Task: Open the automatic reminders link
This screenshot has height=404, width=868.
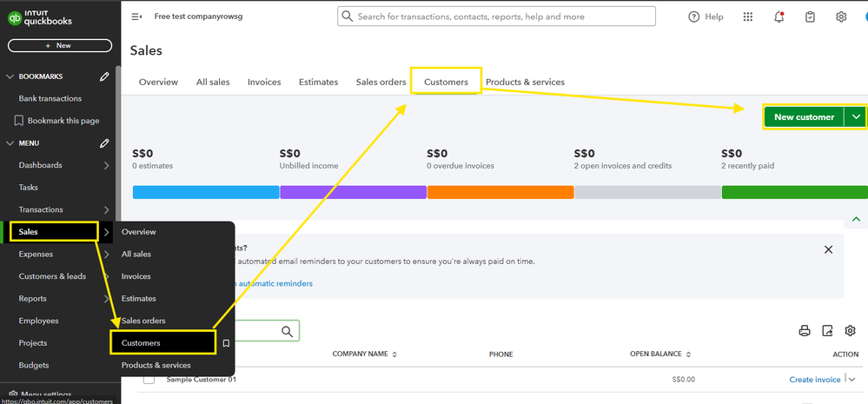Action: tap(274, 283)
